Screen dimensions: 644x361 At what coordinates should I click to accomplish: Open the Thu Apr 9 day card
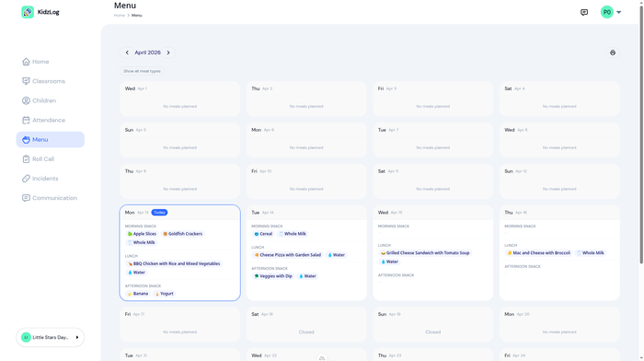click(x=180, y=181)
